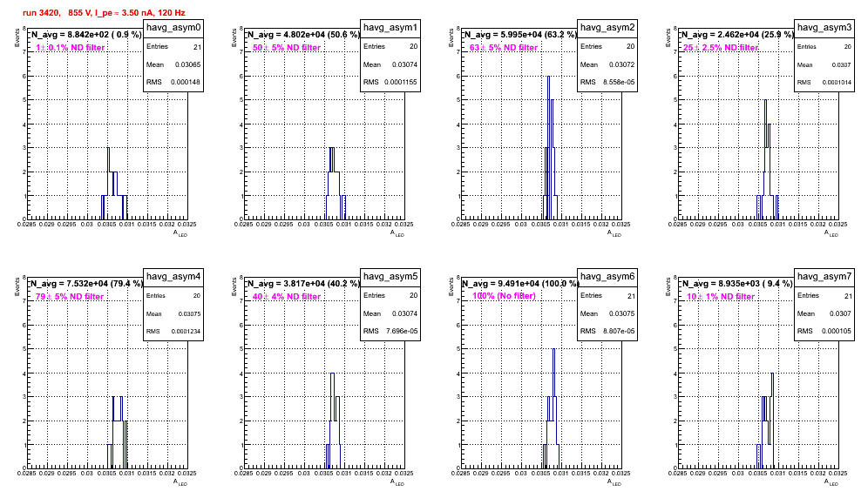The width and height of the screenshot is (868, 498).
Task: Select the havg_asym3 stat box title
Action: click(824, 27)
